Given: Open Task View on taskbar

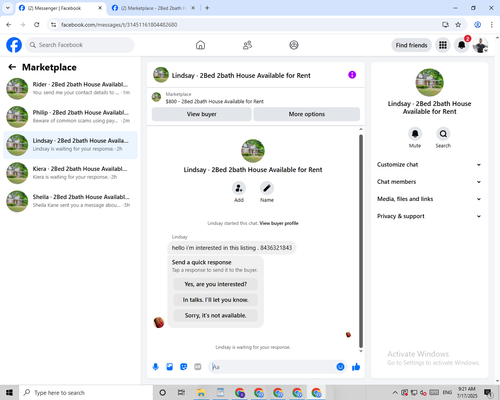Looking at the screenshot, I should click(x=181, y=392).
